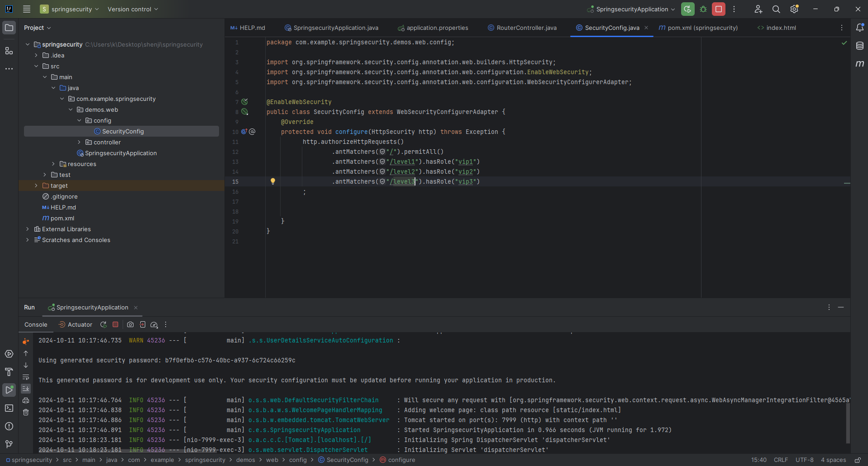Open IDE settings gear

794,9
